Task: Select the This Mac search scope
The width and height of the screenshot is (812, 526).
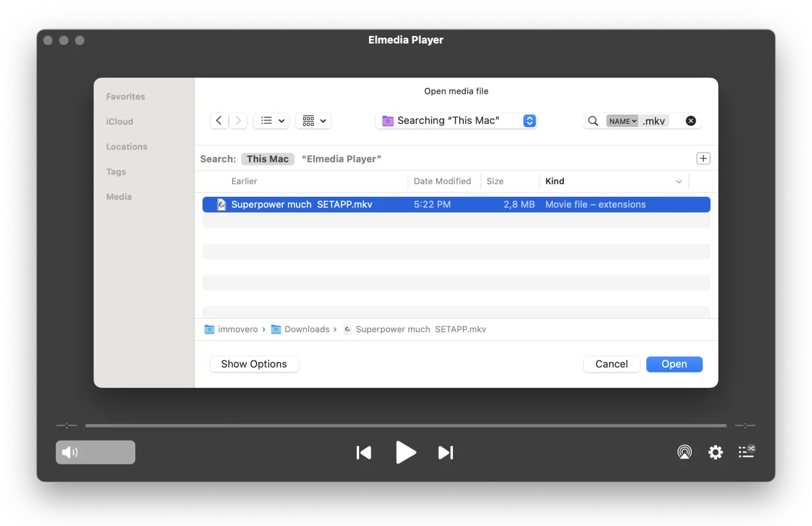Action: (268, 159)
